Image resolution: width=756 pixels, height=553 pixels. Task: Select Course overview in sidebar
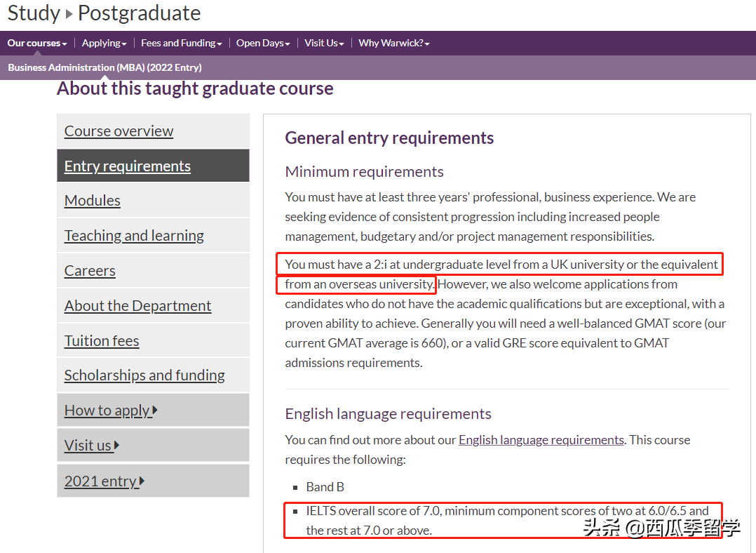pyautogui.click(x=119, y=131)
